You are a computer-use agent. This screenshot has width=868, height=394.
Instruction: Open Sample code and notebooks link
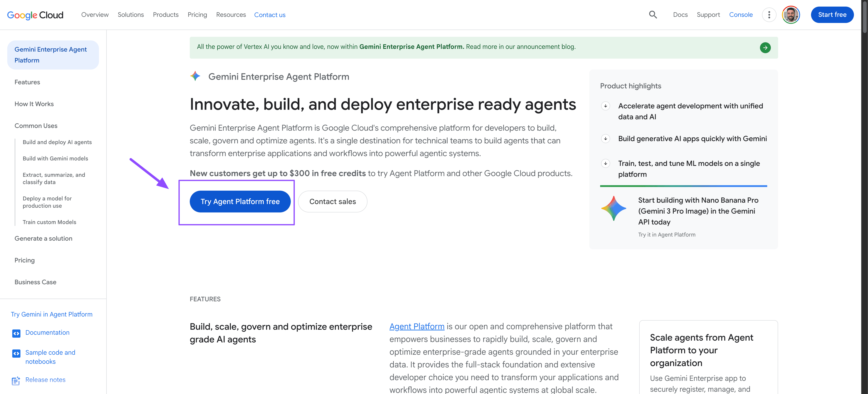pyautogui.click(x=50, y=357)
